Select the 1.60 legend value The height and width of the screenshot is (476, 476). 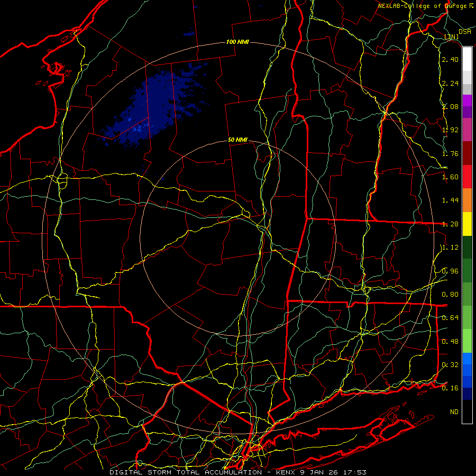click(450, 177)
